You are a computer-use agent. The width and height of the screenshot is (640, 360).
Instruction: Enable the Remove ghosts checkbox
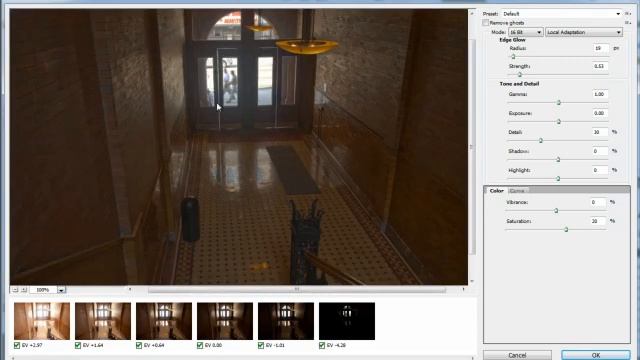[x=485, y=23]
